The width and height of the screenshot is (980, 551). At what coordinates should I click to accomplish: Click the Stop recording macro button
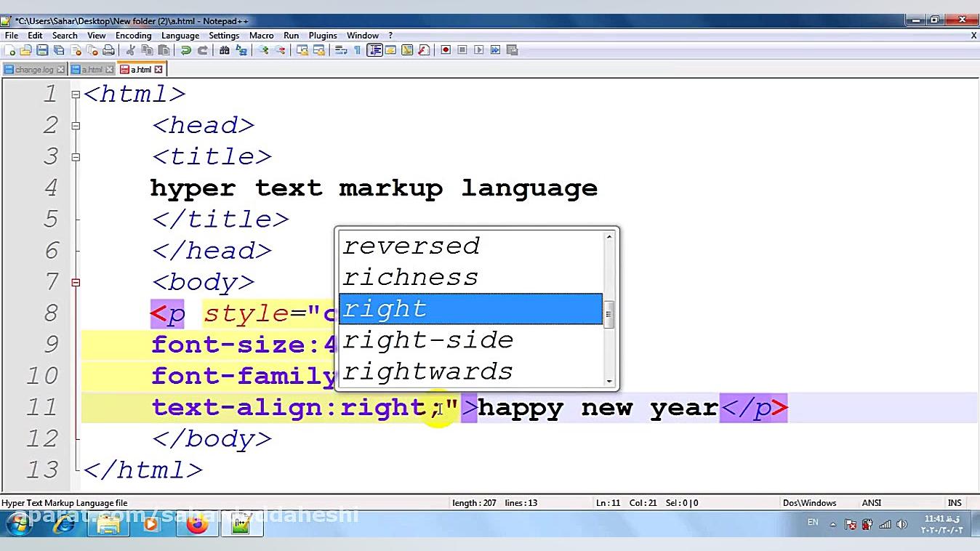pos(462,50)
